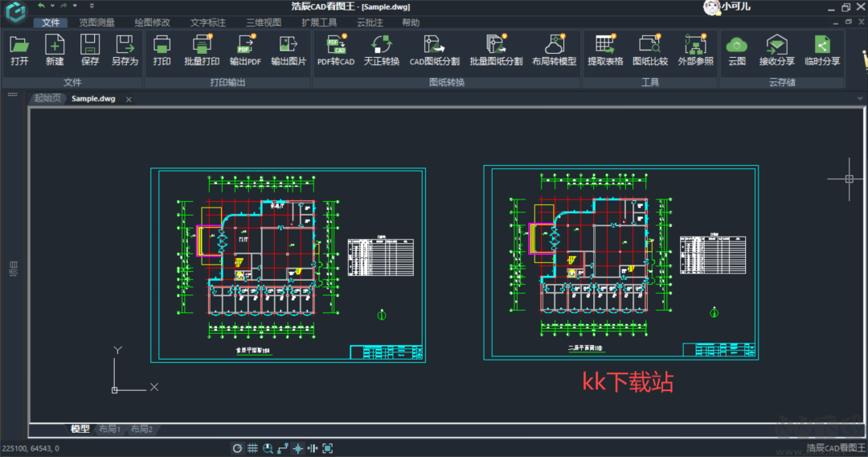Select the 提取表格 extract table tool
This screenshot has height=457, width=868.
click(604, 50)
